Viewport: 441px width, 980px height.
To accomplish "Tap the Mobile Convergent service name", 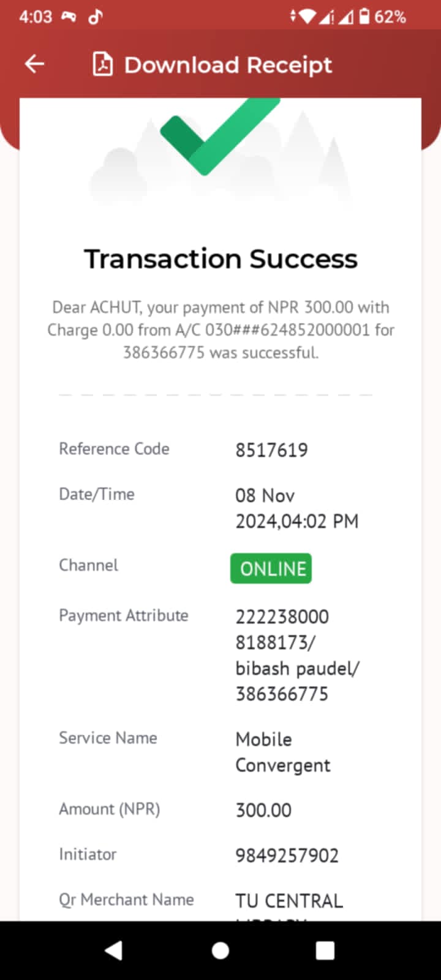I will point(282,752).
